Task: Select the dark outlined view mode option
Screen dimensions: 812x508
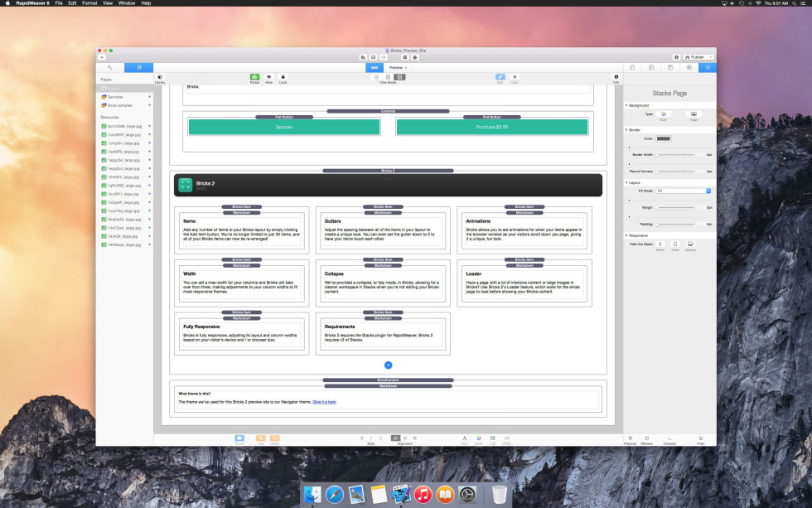Action: click(399, 76)
